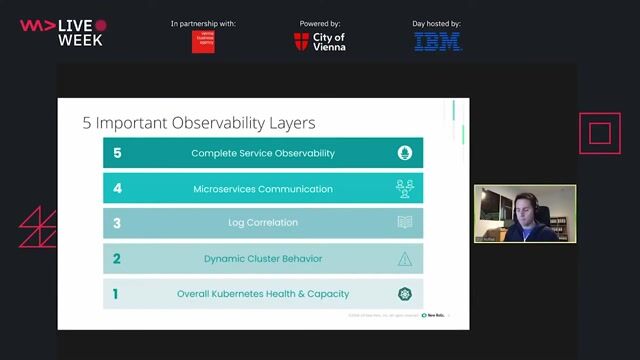Click the 'Day hosted by:' label
640x360 pixels.
click(x=436, y=24)
